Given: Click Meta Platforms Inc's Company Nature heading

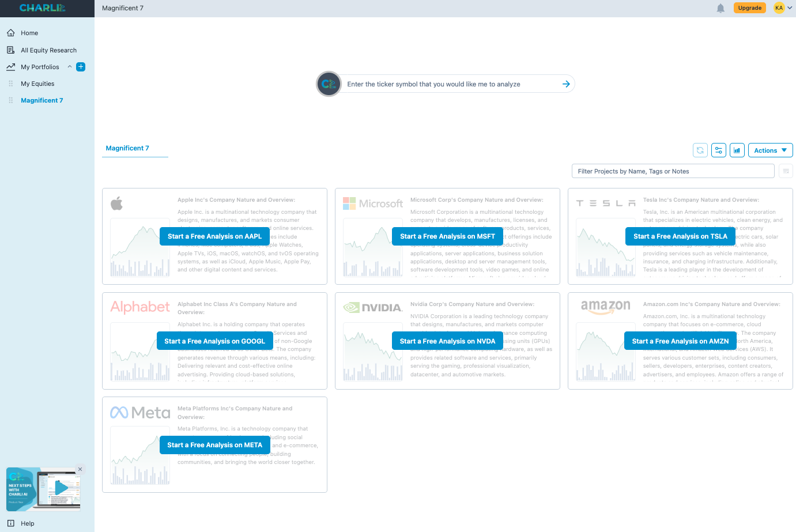Looking at the screenshot, I should pyautogui.click(x=235, y=413).
